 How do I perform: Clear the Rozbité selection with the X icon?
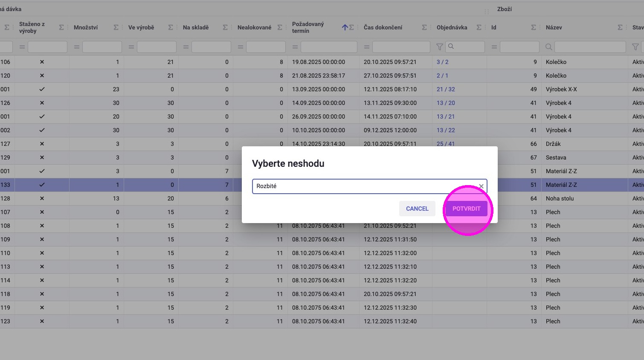(481, 186)
